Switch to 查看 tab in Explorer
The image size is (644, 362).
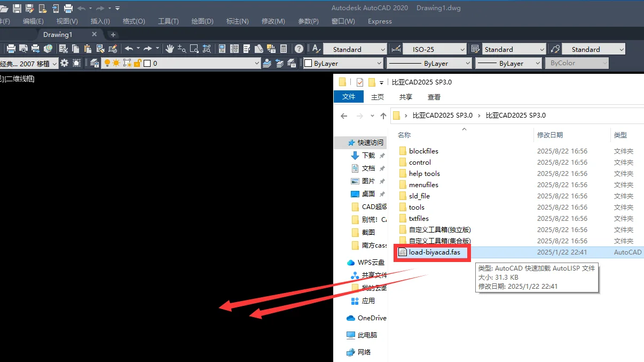[x=434, y=97]
